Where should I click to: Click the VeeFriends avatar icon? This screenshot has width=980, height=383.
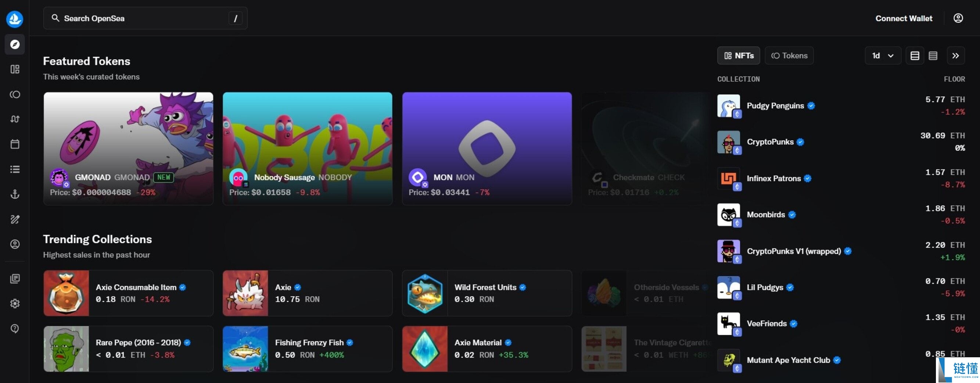[x=729, y=323]
